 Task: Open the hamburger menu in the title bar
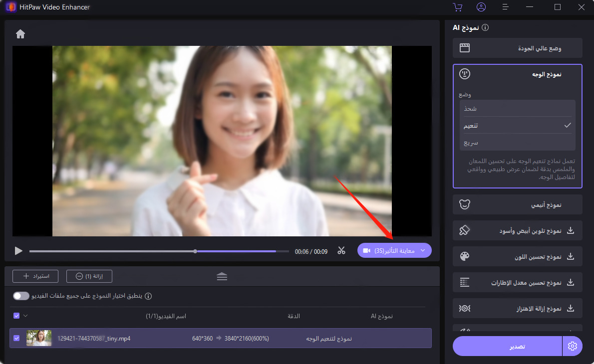pyautogui.click(x=505, y=7)
